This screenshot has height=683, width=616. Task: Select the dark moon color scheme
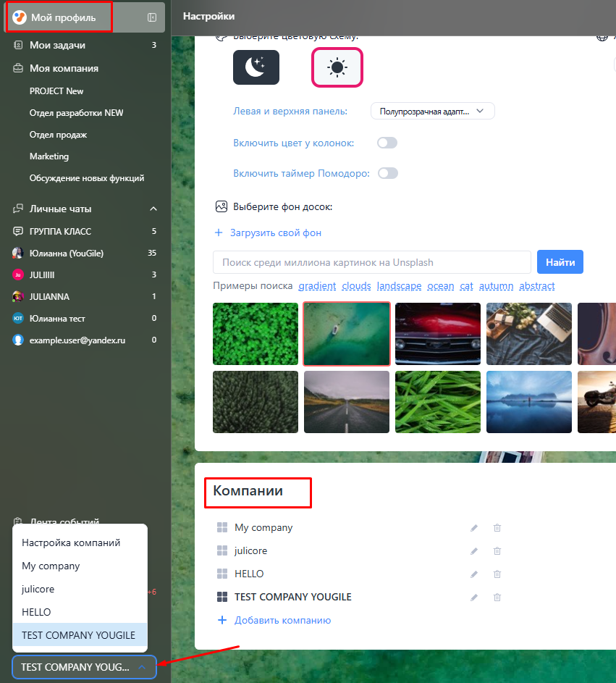click(x=256, y=67)
